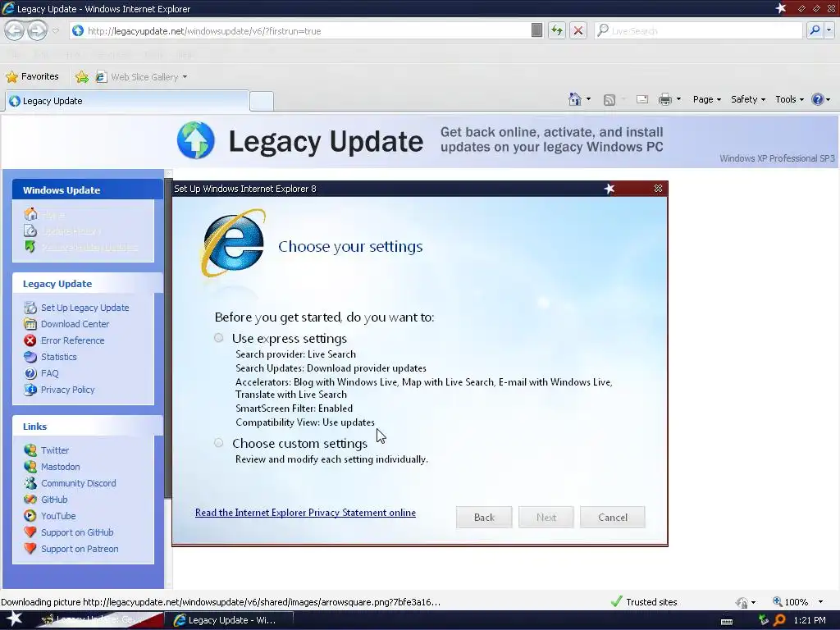Click the 1:21 PM system clock
The width and height of the screenshot is (840, 630).
coord(810,620)
